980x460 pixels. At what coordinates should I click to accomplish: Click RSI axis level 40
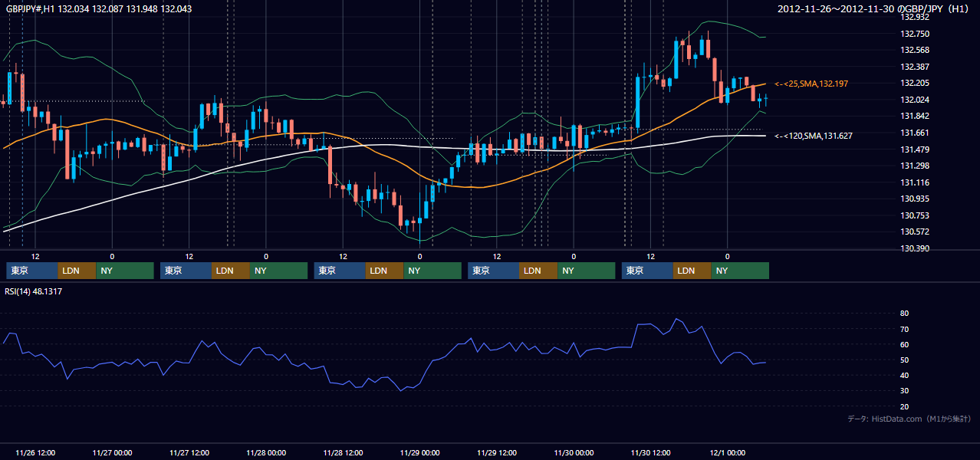(x=905, y=375)
